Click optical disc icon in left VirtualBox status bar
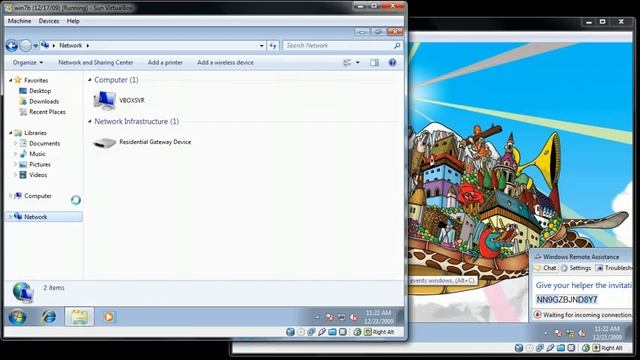The image size is (640, 360). (x=301, y=332)
